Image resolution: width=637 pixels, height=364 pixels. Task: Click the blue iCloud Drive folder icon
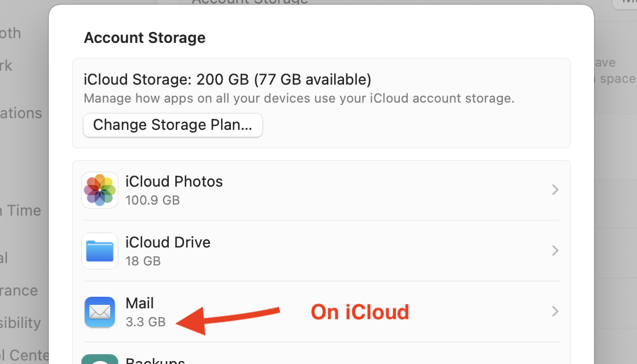click(100, 251)
